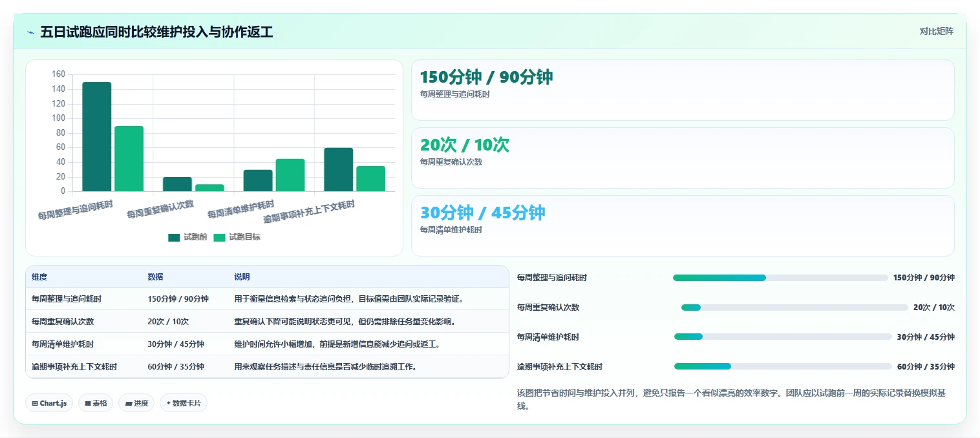Click the 数据 table column header
980x438 pixels.
click(155, 276)
